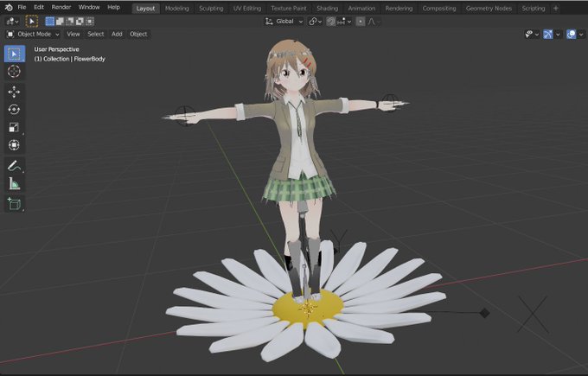Switch to the Texture Paint workspace tab
Screen dimensions: 588x376
click(x=289, y=9)
